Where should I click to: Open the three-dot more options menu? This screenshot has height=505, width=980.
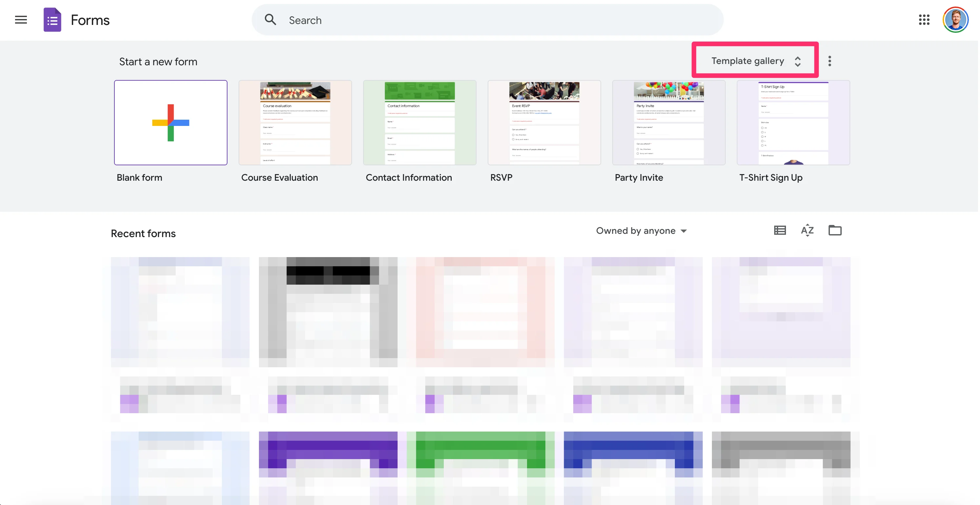coord(830,61)
